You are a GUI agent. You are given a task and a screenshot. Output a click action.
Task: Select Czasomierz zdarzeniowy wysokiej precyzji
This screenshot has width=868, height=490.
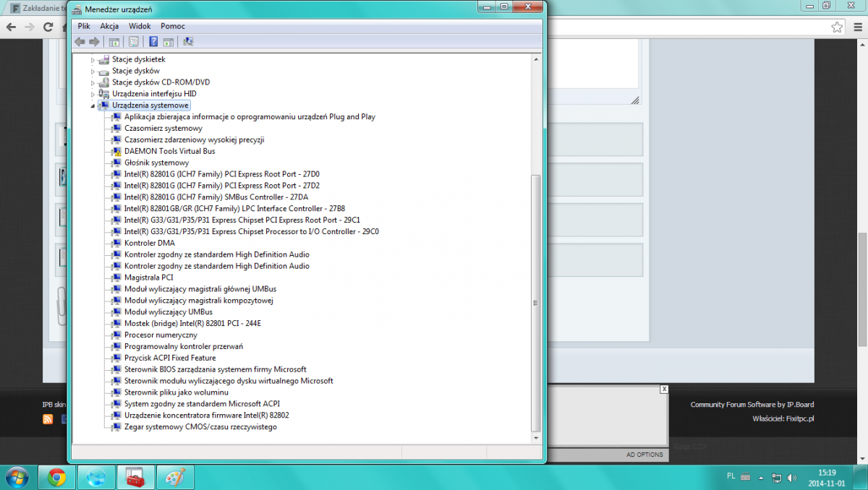pos(194,139)
